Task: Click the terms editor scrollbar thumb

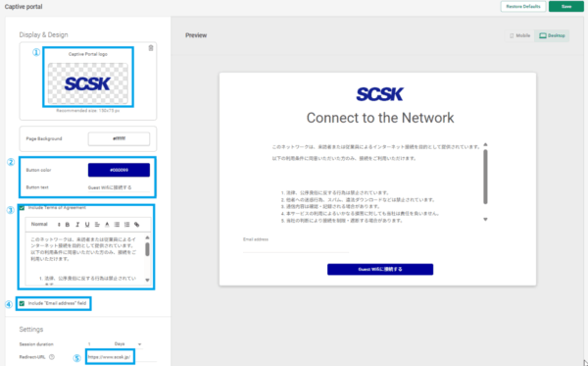Action: 147,249
